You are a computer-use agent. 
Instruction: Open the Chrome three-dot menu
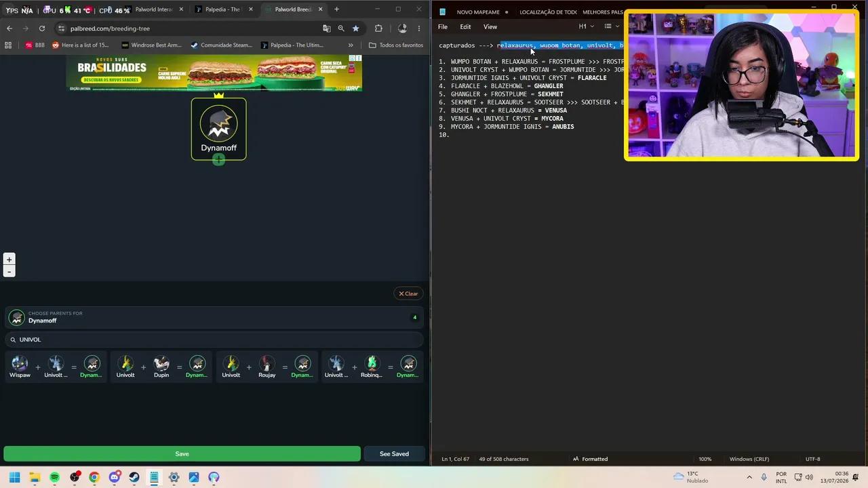pyautogui.click(x=419, y=28)
